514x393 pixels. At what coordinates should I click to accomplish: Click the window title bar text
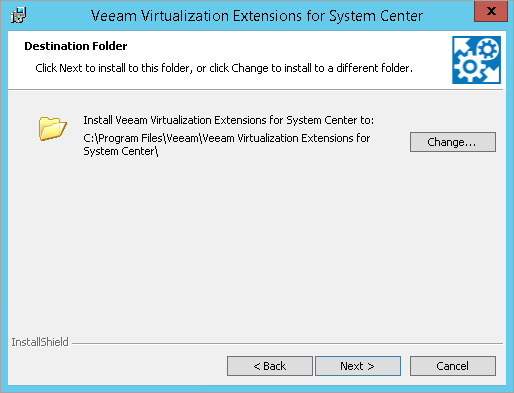click(257, 16)
